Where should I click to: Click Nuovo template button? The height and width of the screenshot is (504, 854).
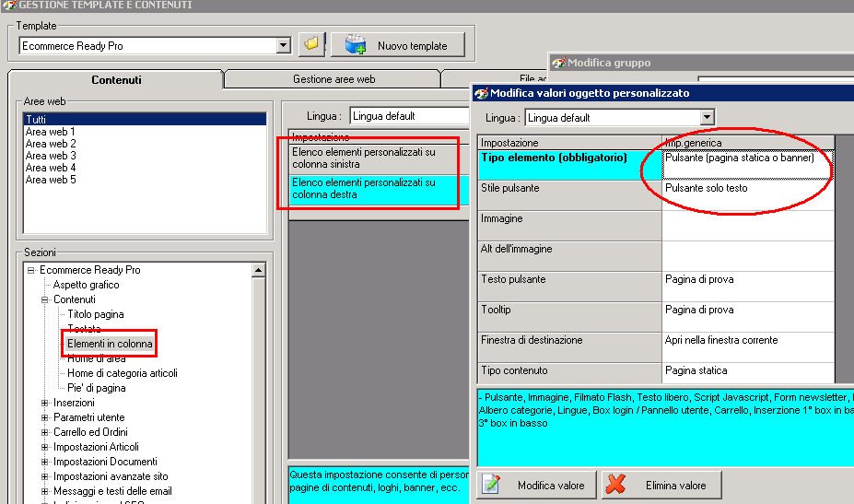pyautogui.click(x=398, y=44)
